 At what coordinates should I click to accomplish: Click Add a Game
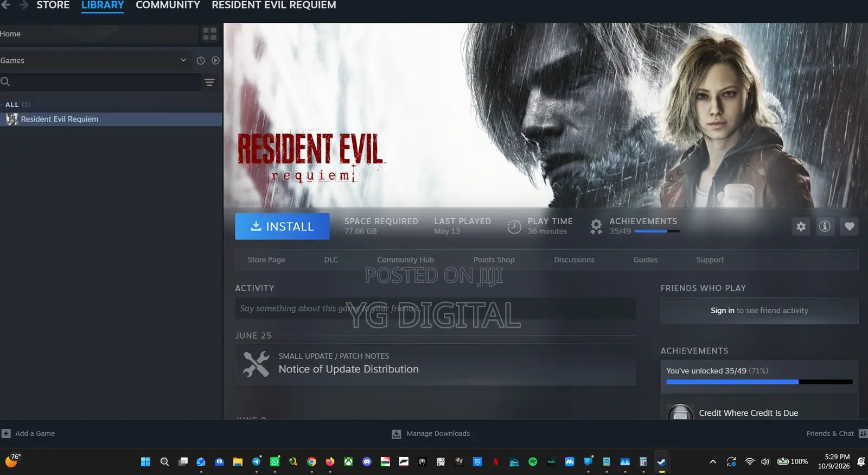pos(29,434)
